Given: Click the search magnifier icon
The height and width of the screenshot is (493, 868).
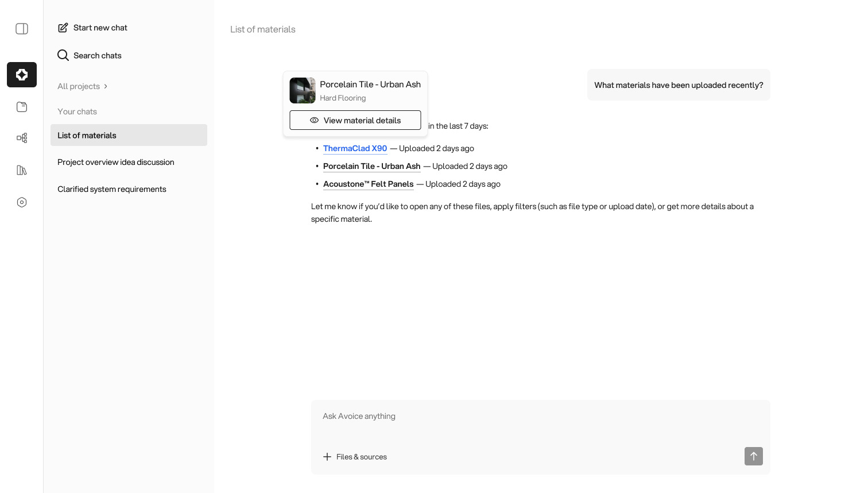Looking at the screenshot, I should click(x=63, y=55).
